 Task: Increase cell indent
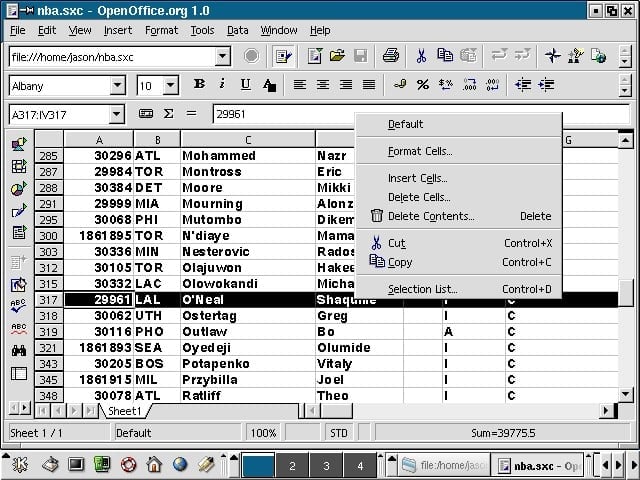pyautogui.click(x=546, y=84)
